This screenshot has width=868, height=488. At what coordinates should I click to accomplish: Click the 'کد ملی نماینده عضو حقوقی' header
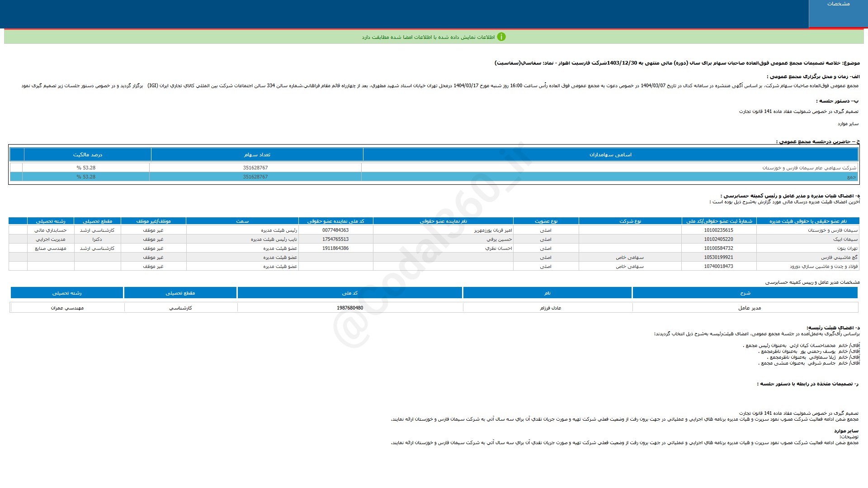(x=336, y=221)
